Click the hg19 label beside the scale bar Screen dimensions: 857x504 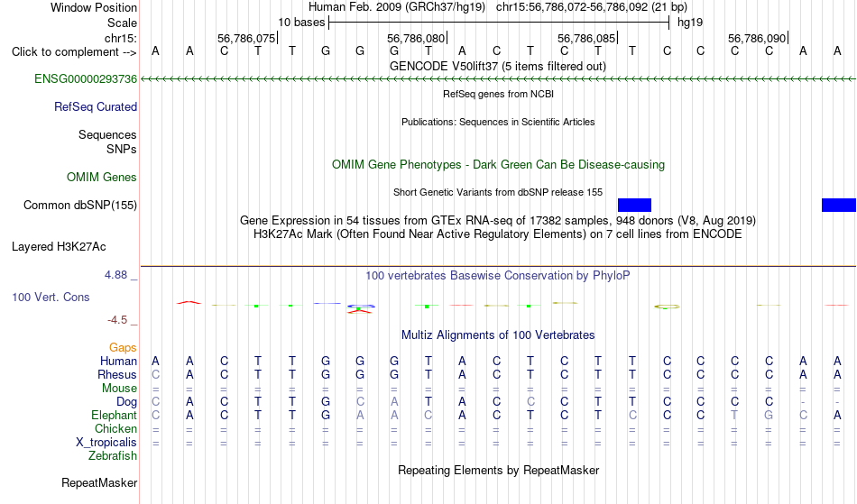point(690,23)
